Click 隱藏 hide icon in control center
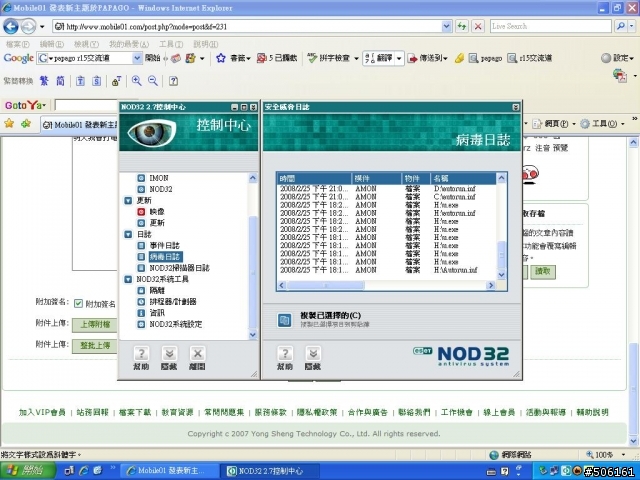Image resolution: width=640 pixels, height=480 pixels. click(169, 353)
